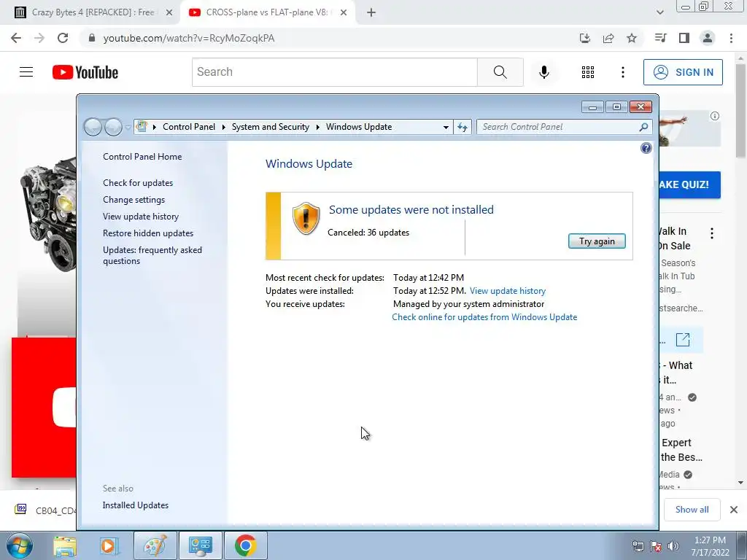
Task: Open Chrome three-dot customize menu
Action: [x=731, y=38]
